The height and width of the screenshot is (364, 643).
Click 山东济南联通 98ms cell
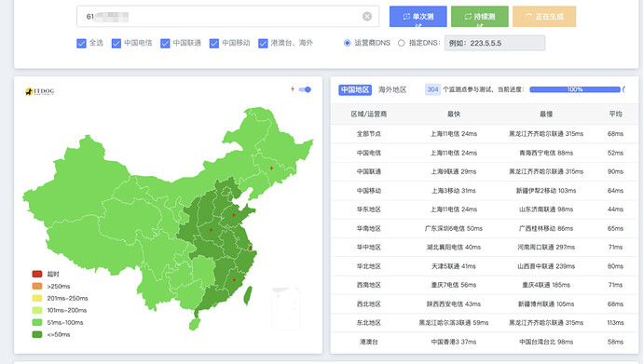pos(546,209)
